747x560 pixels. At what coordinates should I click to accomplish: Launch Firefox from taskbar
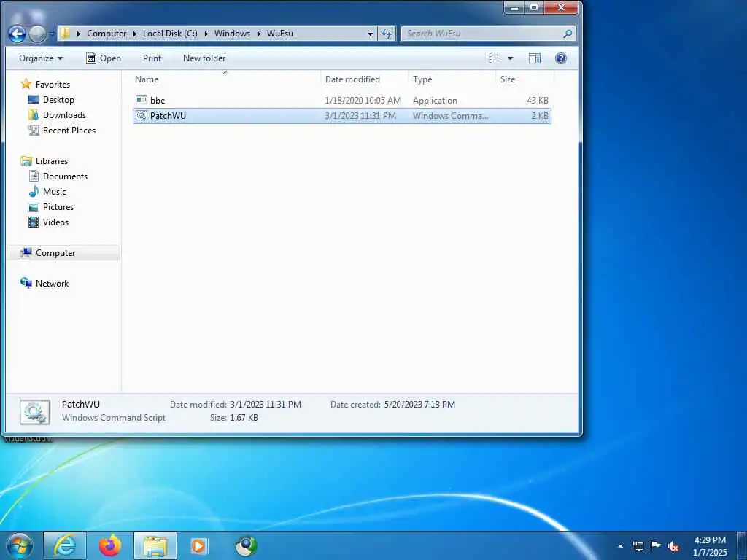pos(110,545)
